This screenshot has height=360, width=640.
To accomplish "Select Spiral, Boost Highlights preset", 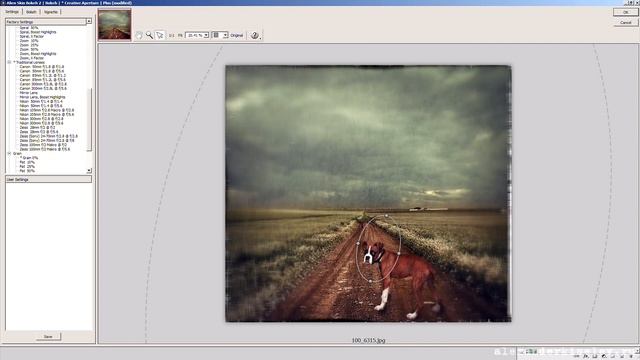I will pyautogui.click(x=38, y=32).
